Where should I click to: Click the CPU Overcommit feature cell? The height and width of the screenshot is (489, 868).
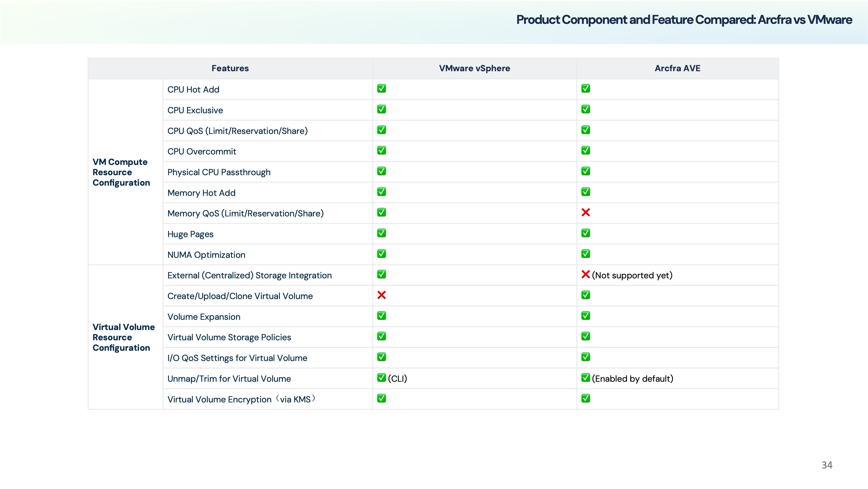tap(267, 151)
